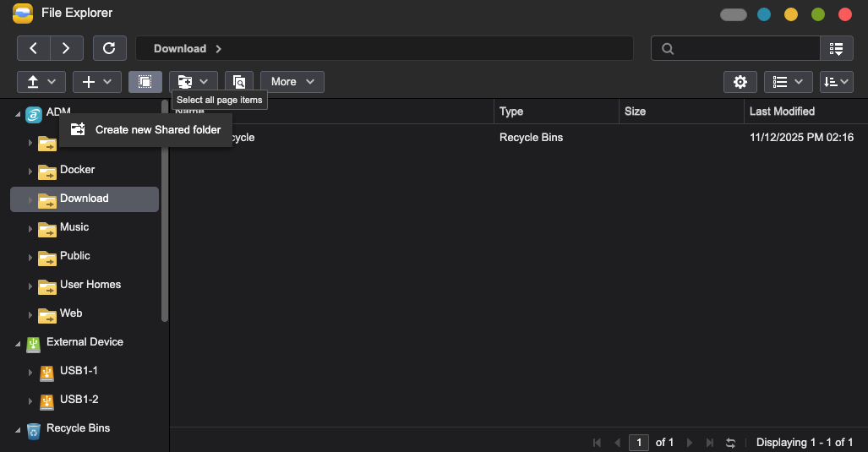Expand the Public folder arrow

click(x=30, y=258)
